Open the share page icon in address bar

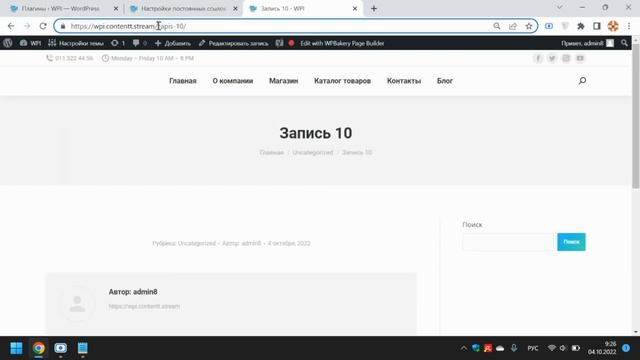tap(513, 26)
